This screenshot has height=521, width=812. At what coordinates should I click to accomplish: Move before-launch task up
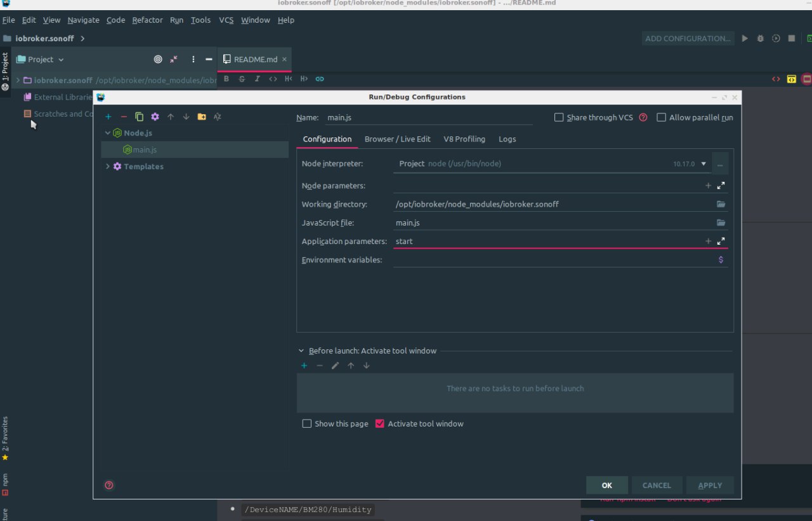point(351,365)
